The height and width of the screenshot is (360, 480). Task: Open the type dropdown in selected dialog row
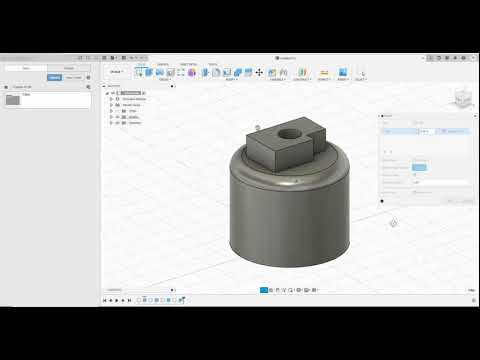(x=454, y=131)
